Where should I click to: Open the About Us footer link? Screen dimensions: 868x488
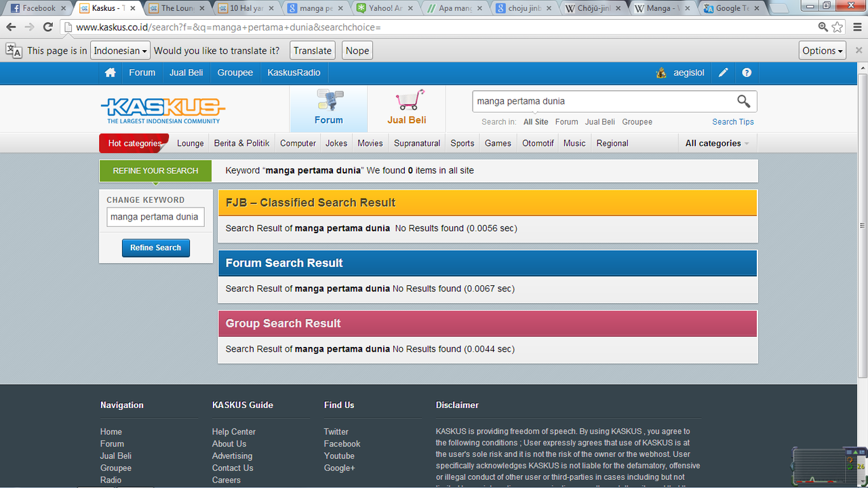click(x=229, y=444)
